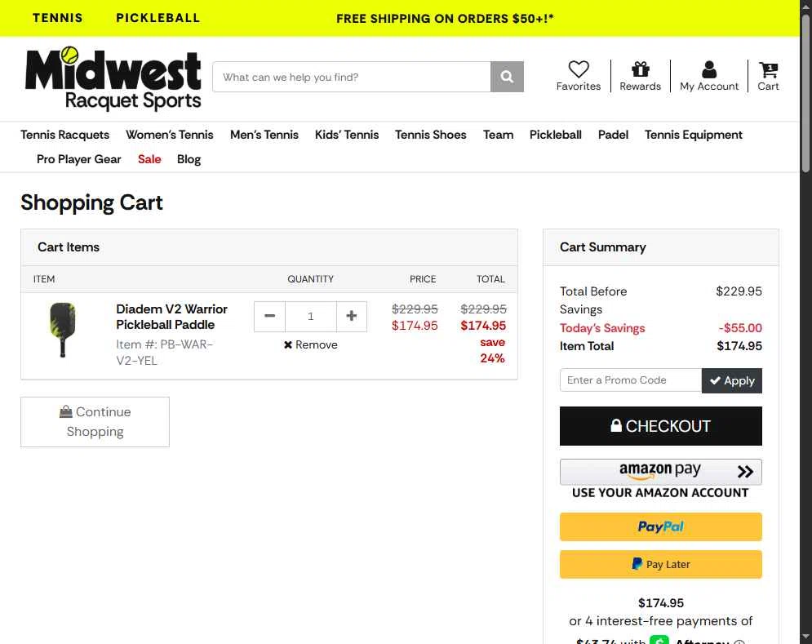The height and width of the screenshot is (644, 812).
Task: Click the Item Total $174.95 value
Action: point(739,346)
